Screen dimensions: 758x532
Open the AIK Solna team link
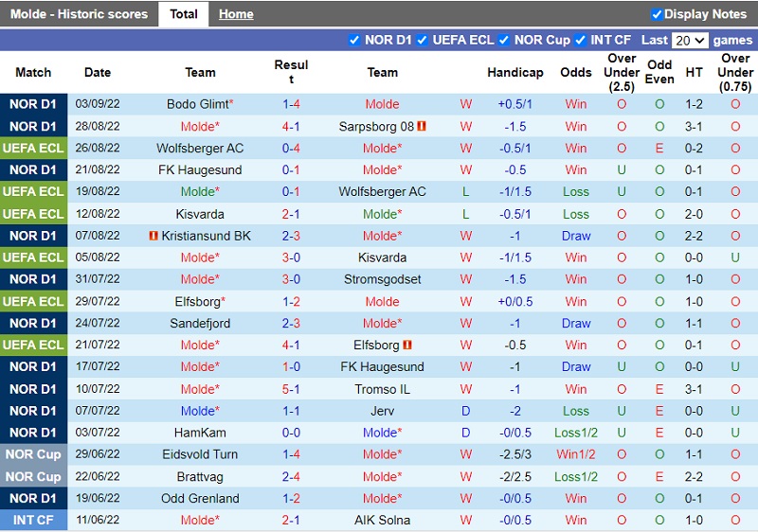coord(382,520)
